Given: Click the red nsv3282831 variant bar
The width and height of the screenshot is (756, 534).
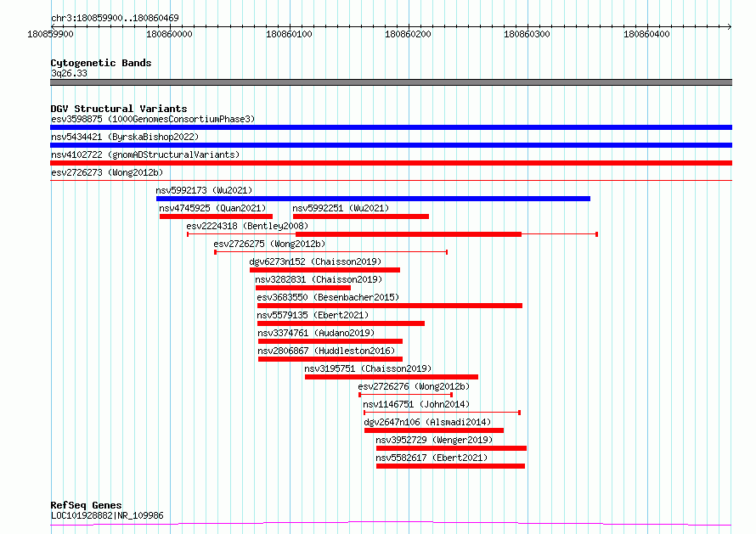Looking at the screenshot, I should pyautogui.click(x=303, y=288).
